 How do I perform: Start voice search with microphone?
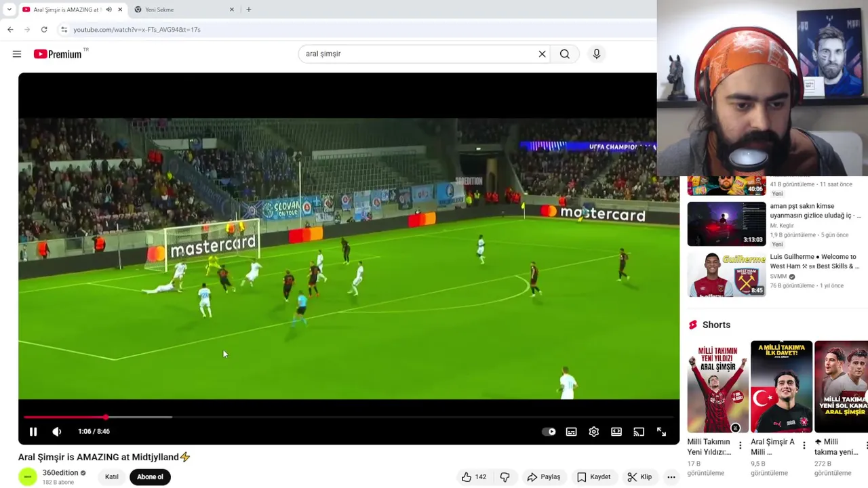[x=597, y=54]
